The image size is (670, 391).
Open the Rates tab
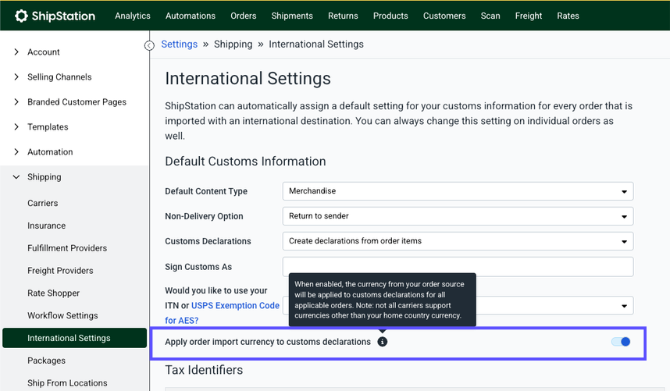tap(568, 16)
